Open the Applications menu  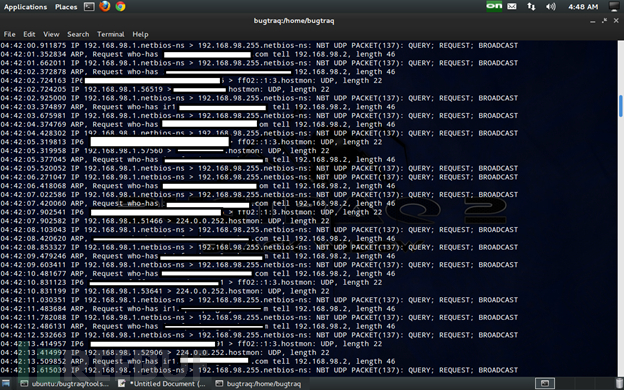25,7
